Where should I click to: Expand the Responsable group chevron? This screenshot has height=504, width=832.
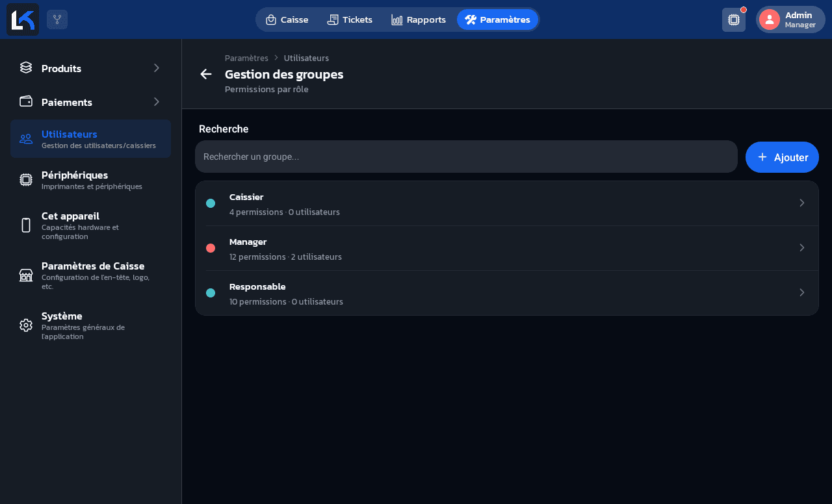coord(802,293)
